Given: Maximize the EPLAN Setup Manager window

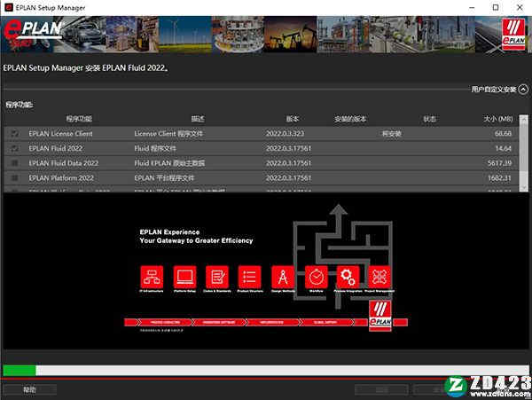Looking at the screenshot, I should (496, 7).
